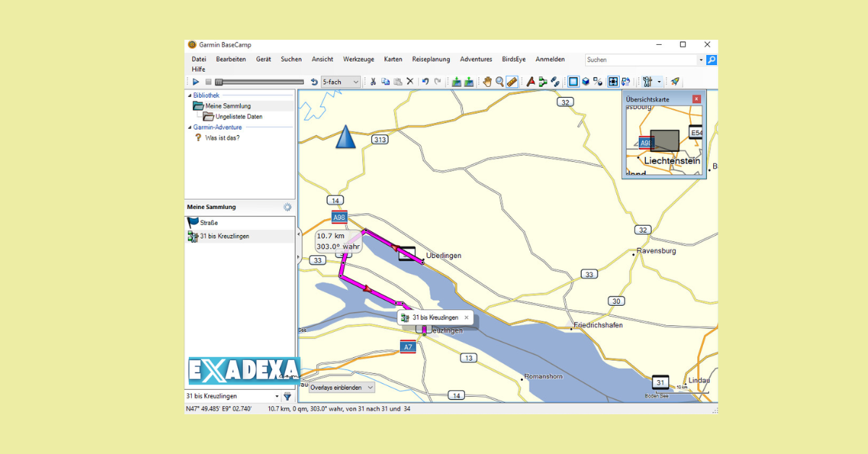Open the new Waypoint creation tool

[532, 82]
